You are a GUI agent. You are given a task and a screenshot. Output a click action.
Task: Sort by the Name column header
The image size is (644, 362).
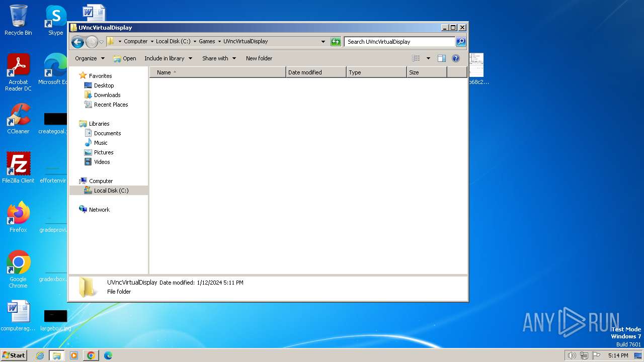pos(218,72)
